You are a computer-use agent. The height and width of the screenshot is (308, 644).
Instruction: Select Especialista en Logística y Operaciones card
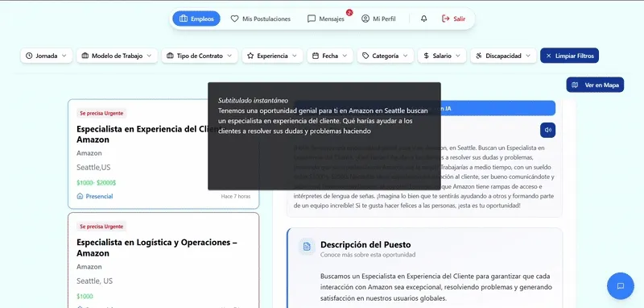163,260
